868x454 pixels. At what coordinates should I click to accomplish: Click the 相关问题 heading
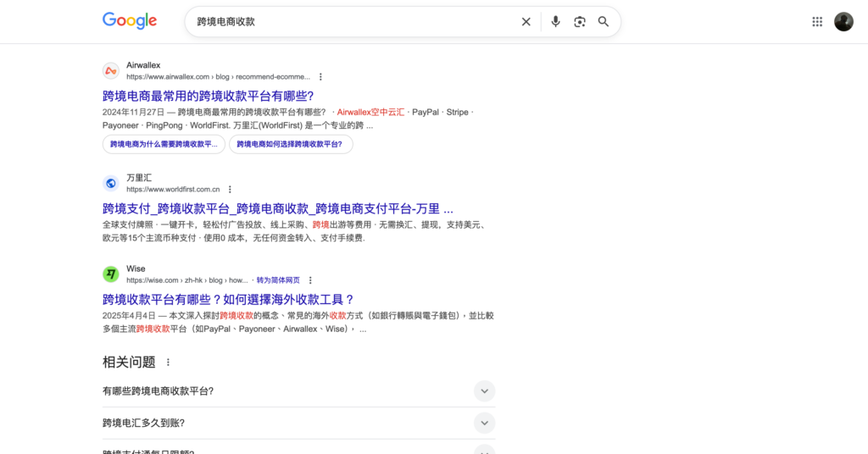pos(129,363)
